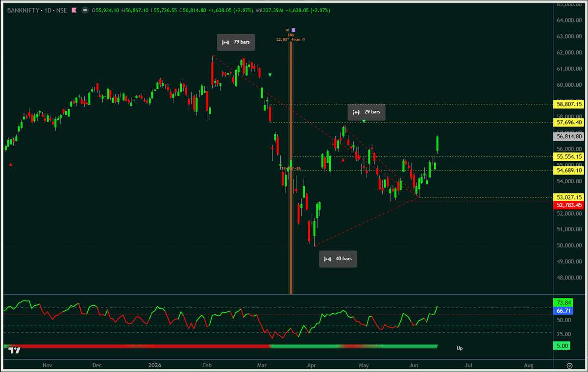The width and height of the screenshot is (588, 372).
Task: Select the latest tall green candle
Action: (x=438, y=144)
